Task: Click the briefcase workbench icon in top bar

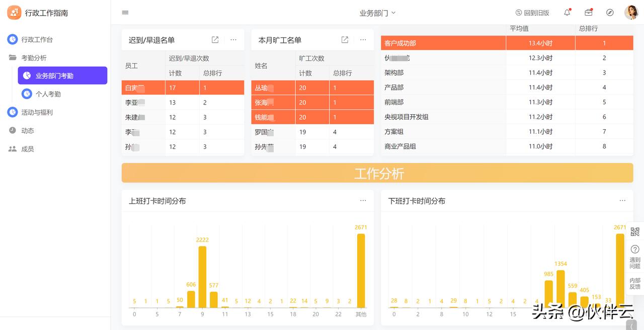Action: coord(588,13)
